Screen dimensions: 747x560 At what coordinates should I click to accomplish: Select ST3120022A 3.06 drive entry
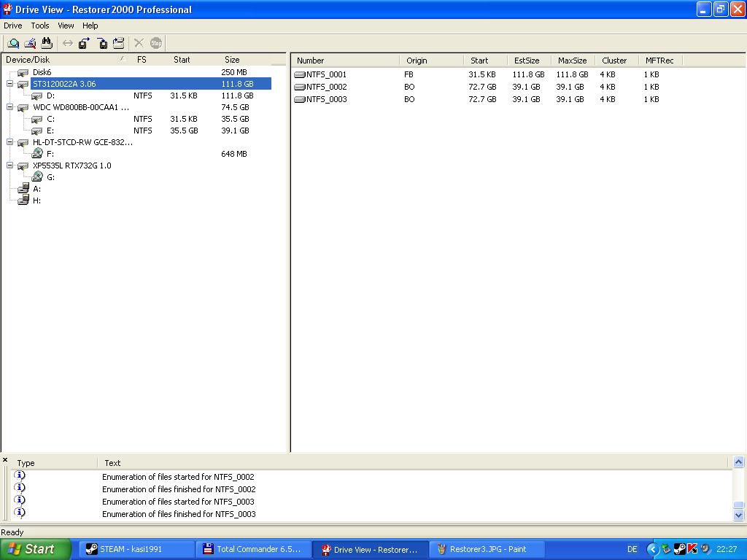[x=64, y=84]
